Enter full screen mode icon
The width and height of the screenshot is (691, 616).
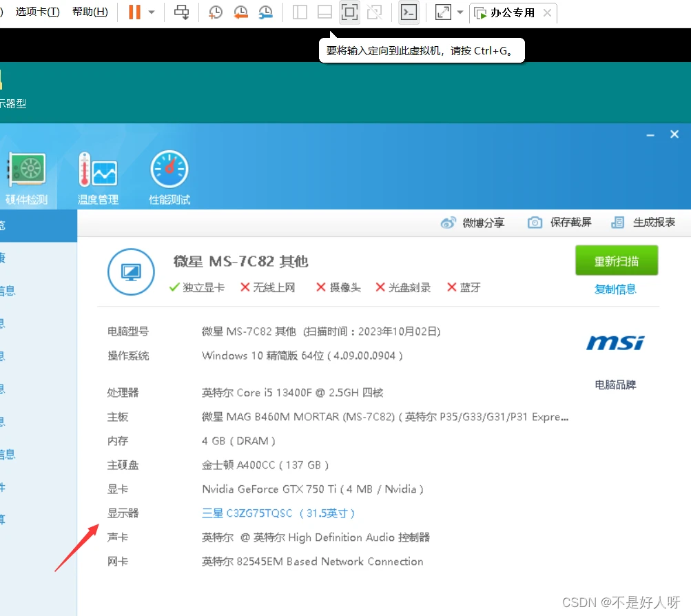[349, 12]
